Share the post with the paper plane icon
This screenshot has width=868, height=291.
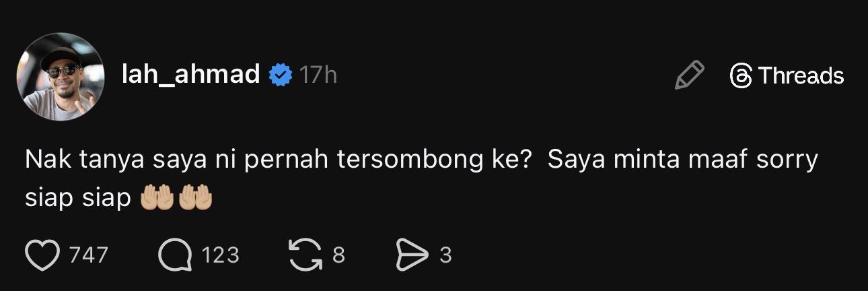click(x=412, y=255)
